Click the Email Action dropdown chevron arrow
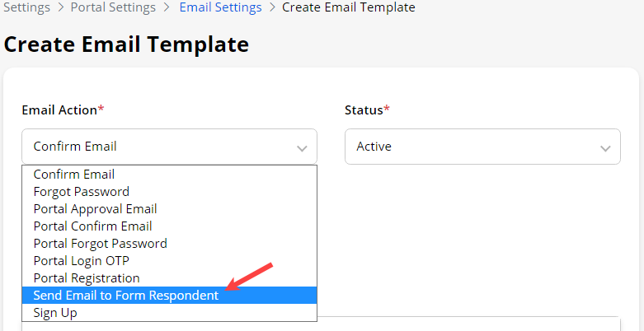644x331 pixels. (x=301, y=147)
